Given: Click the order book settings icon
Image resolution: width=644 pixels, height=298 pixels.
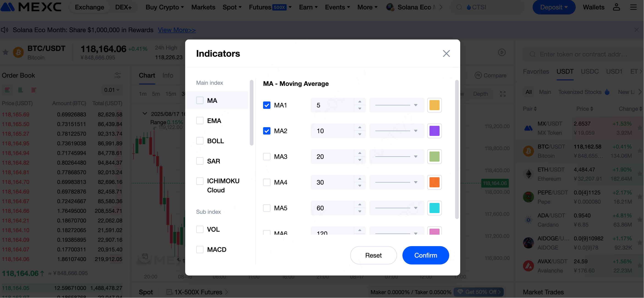Looking at the screenshot, I should 118,75.
